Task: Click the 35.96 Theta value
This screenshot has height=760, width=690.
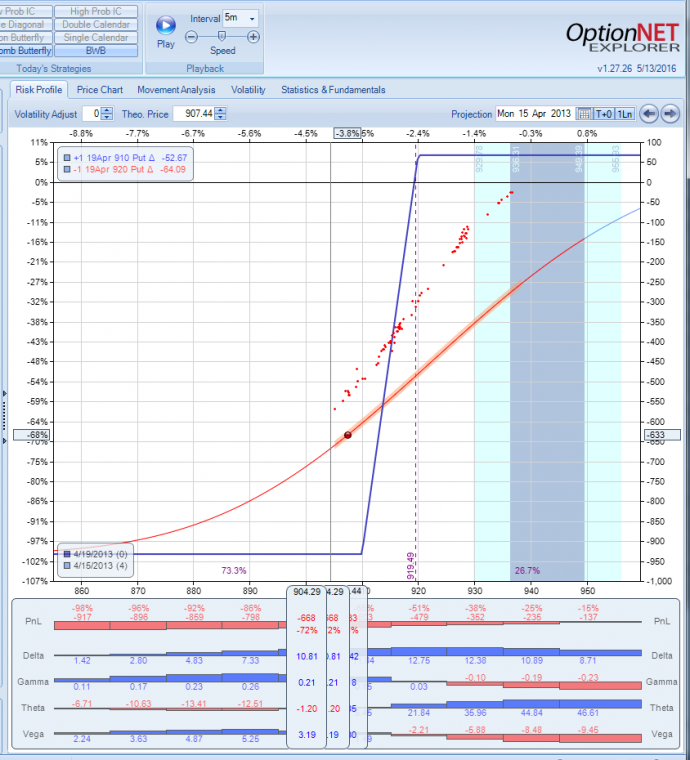Action: 475,713
